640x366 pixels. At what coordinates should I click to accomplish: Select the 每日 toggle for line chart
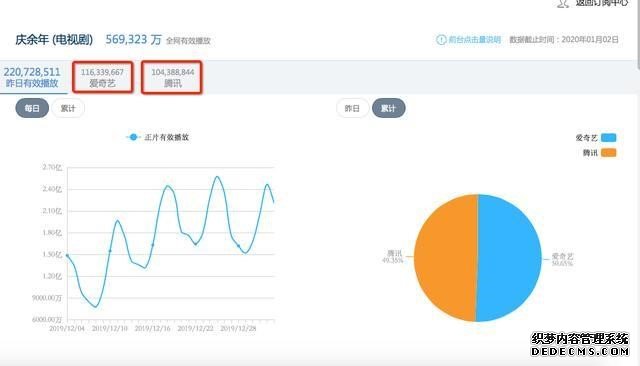coord(32,108)
